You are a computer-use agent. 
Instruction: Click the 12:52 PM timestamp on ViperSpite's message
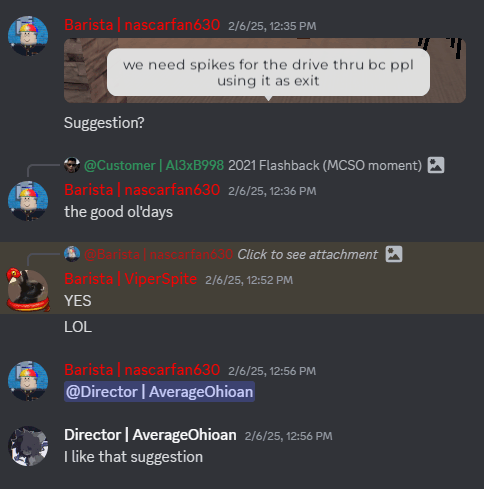(x=249, y=280)
